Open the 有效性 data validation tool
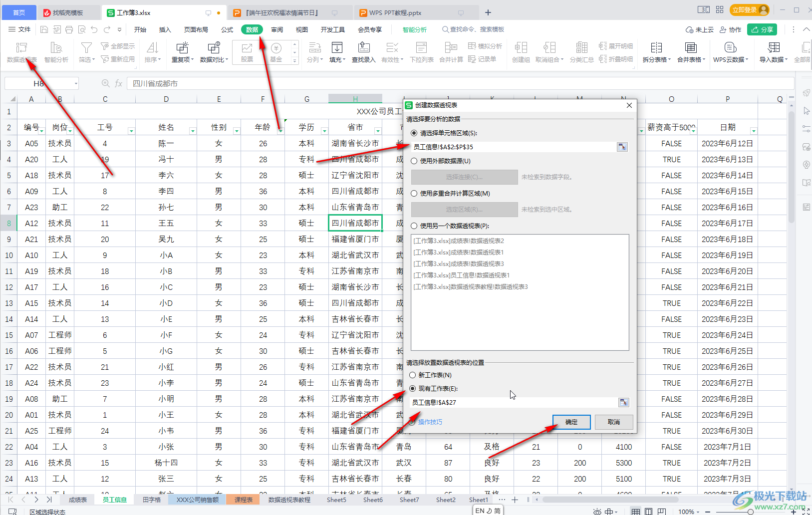 pyautogui.click(x=392, y=52)
